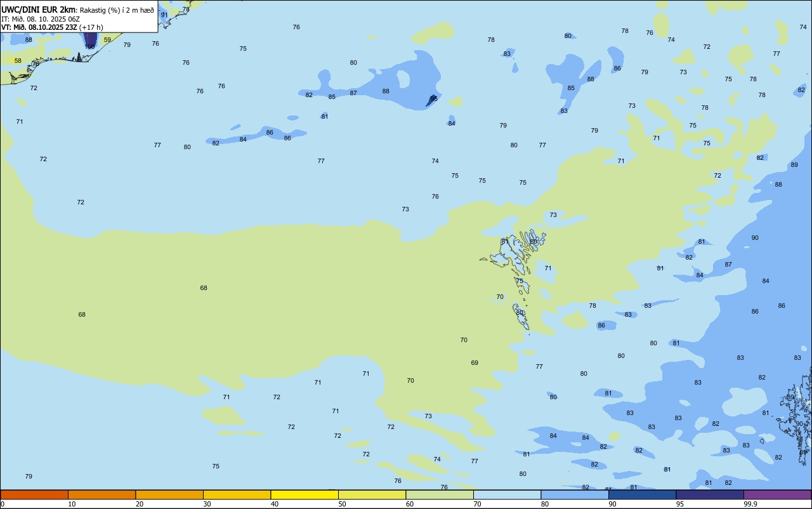The height and width of the screenshot is (509, 812).
Task: Click the "50" label on the colour scale
Action: pos(342,504)
